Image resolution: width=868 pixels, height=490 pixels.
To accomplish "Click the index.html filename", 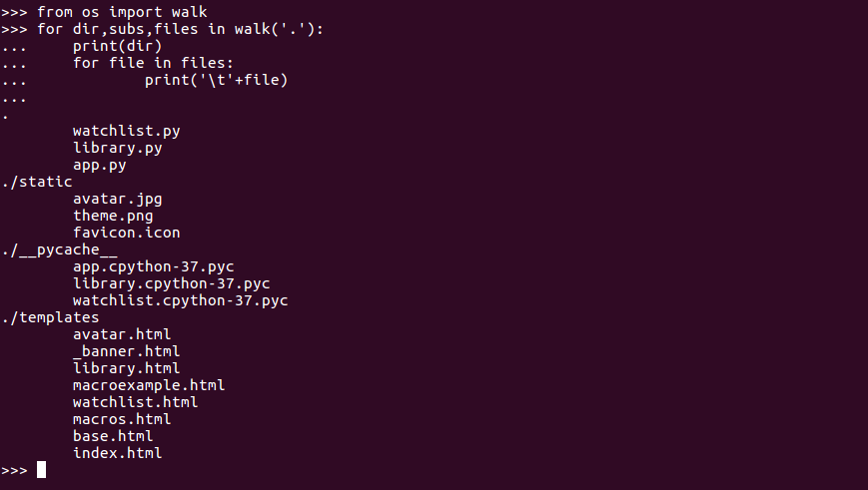I will (x=117, y=453).
